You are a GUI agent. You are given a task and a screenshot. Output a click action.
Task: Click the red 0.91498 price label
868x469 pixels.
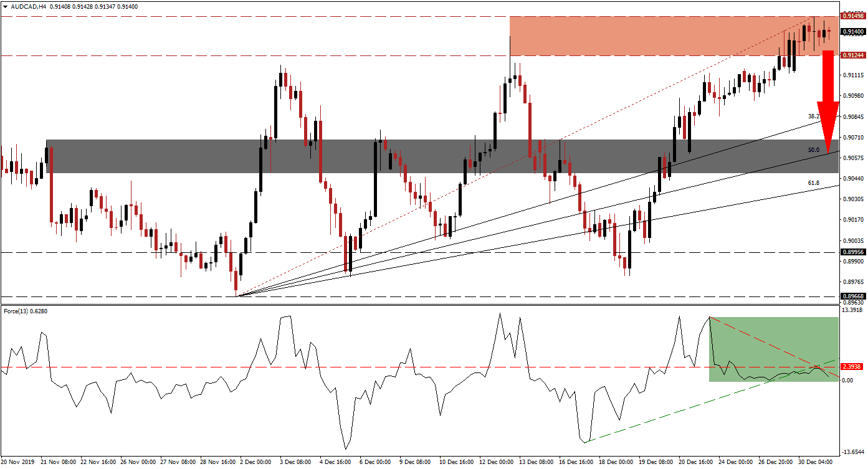tap(852, 16)
